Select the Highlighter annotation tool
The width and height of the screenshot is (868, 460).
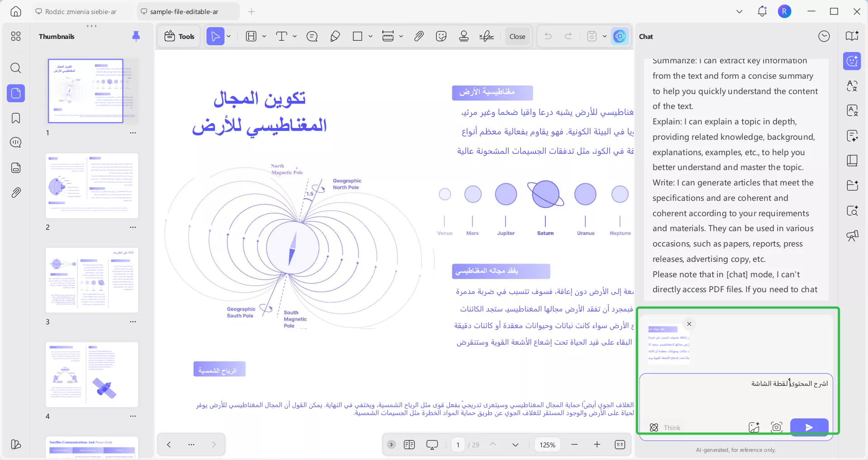pyautogui.click(x=335, y=36)
